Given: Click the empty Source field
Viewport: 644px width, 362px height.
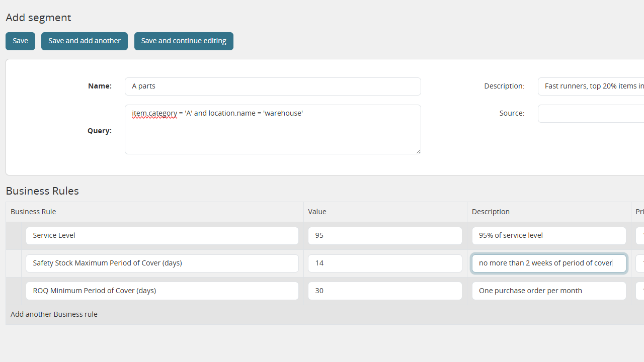Looking at the screenshot, I should click(591, 114).
